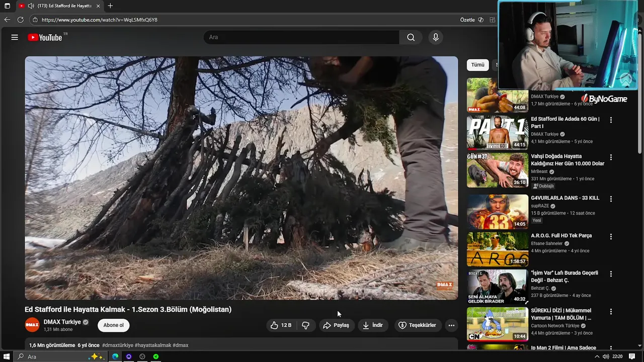Open options for İşim Var Lafı video
Viewport: 644px width, 362px height.
[611, 274]
